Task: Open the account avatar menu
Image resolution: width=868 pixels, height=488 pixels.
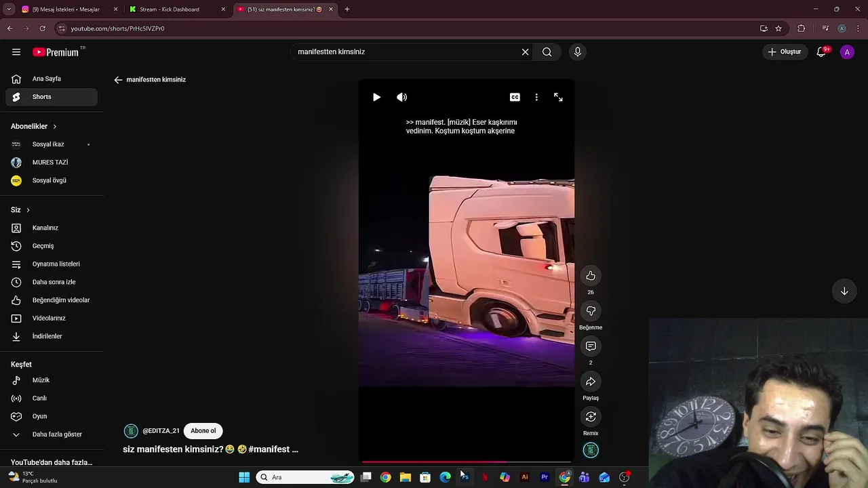Action: (x=847, y=52)
